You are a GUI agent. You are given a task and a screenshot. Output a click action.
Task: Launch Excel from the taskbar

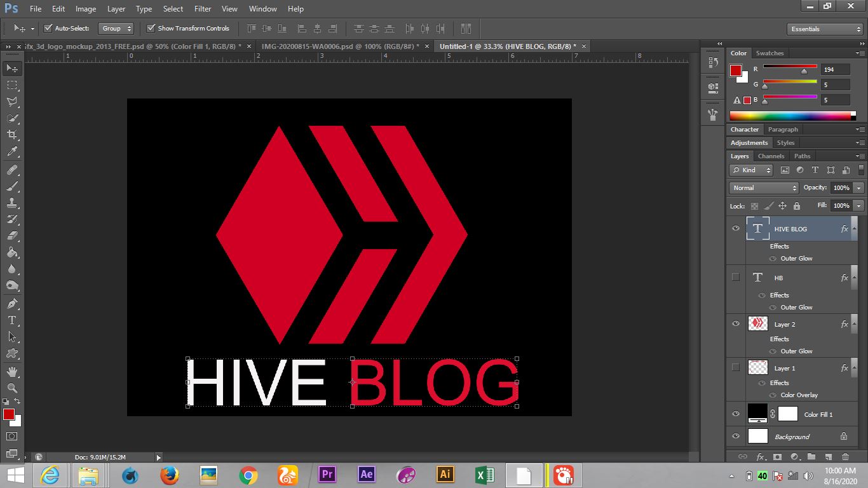click(484, 475)
